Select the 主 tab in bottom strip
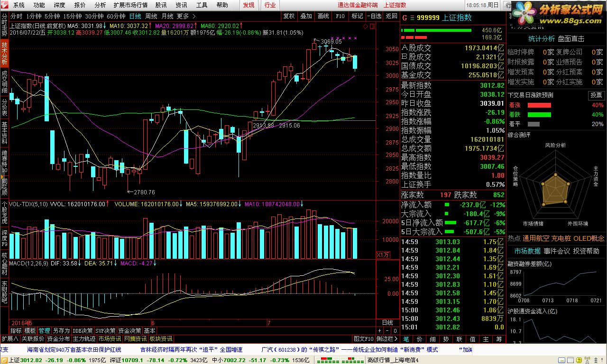This screenshot has height=364, width=607. pyautogui.click(x=486, y=339)
